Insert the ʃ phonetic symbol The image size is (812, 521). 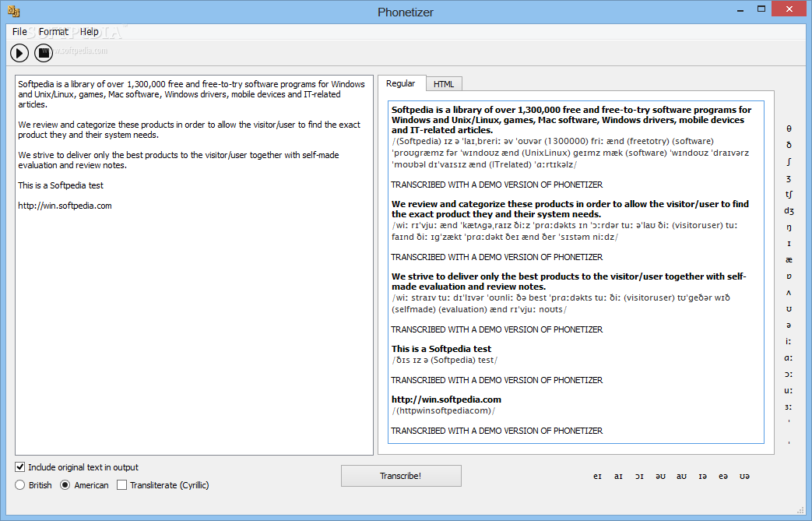click(x=789, y=161)
